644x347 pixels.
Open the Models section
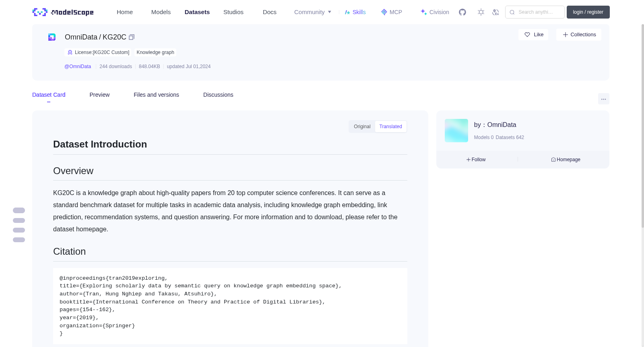coord(161,12)
